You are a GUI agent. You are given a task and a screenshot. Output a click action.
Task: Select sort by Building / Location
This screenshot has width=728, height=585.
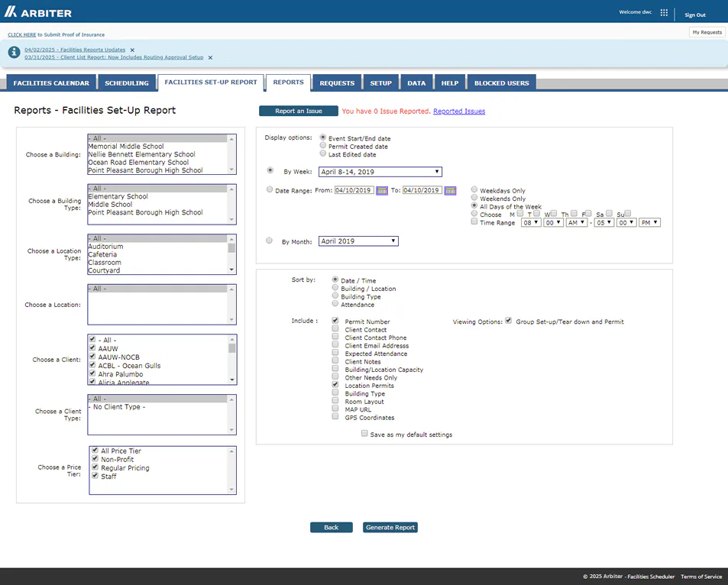(x=335, y=287)
